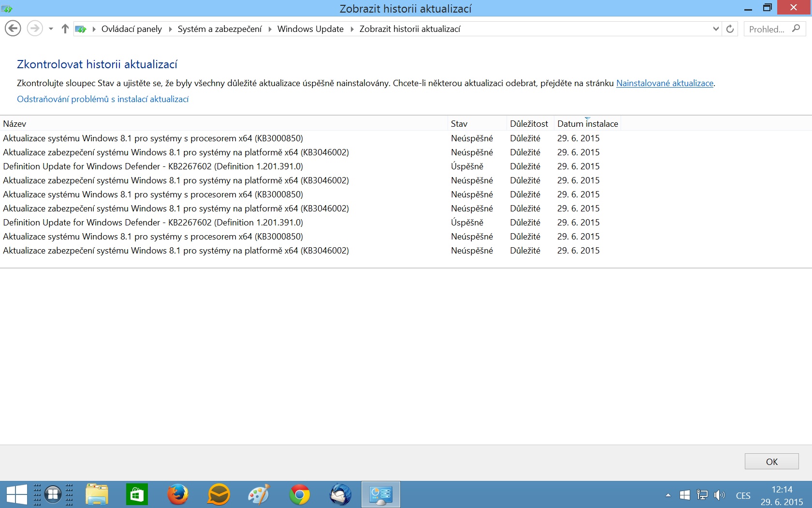Go up one level with the Up arrow
The height and width of the screenshot is (508, 812).
pos(65,29)
